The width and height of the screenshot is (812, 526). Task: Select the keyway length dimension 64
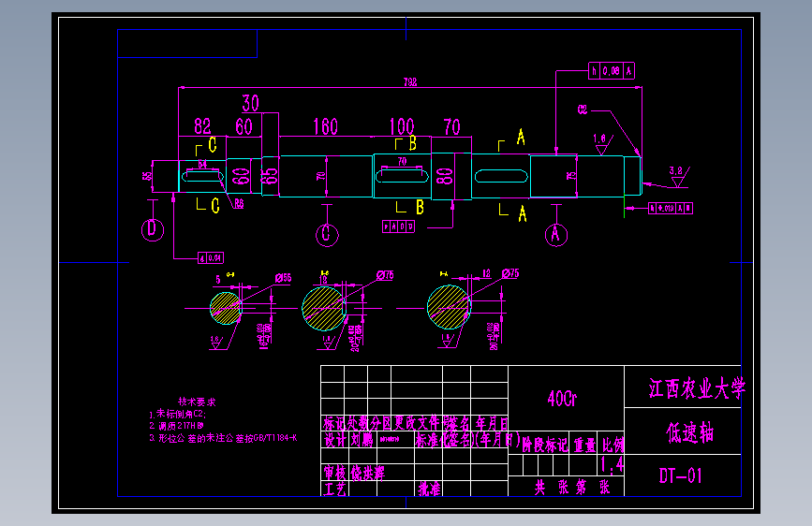pyautogui.click(x=202, y=164)
